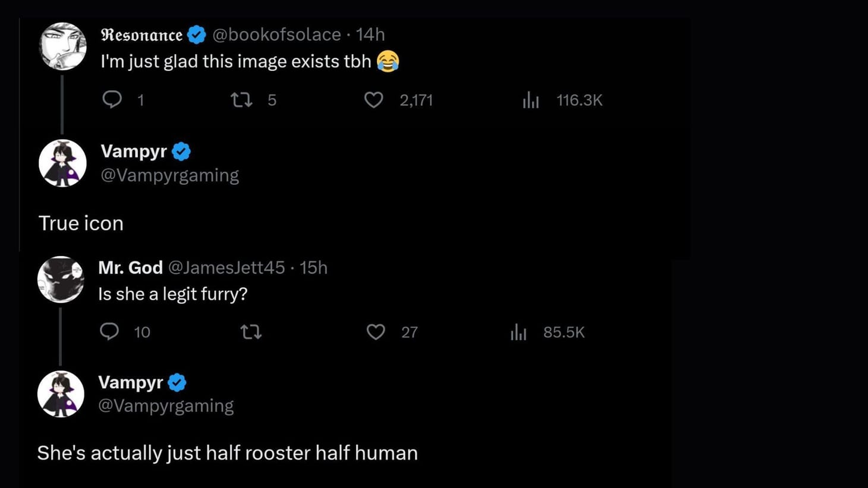Viewport: 868px width, 488px height.
Task: Like Mr. God's tweet with 27 likes
Action: (375, 332)
